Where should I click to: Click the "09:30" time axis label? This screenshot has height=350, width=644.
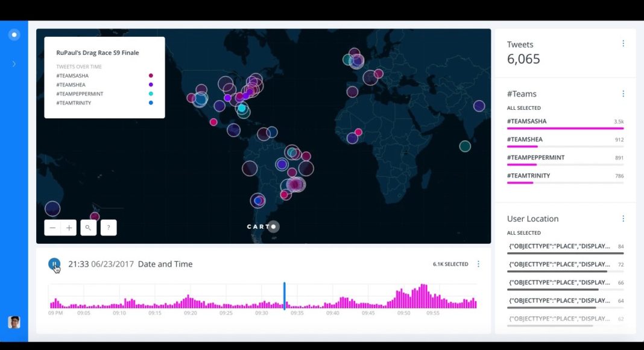pyautogui.click(x=262, y=313)
